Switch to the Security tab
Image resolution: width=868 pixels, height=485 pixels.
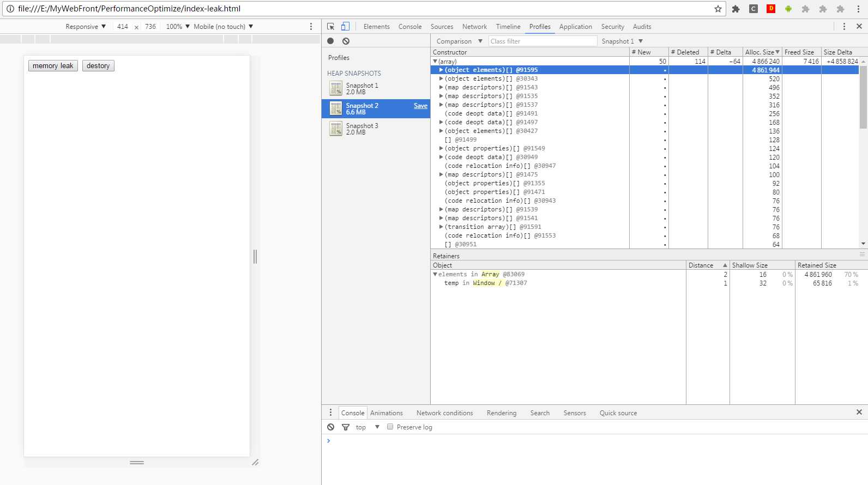pos(613,26)
